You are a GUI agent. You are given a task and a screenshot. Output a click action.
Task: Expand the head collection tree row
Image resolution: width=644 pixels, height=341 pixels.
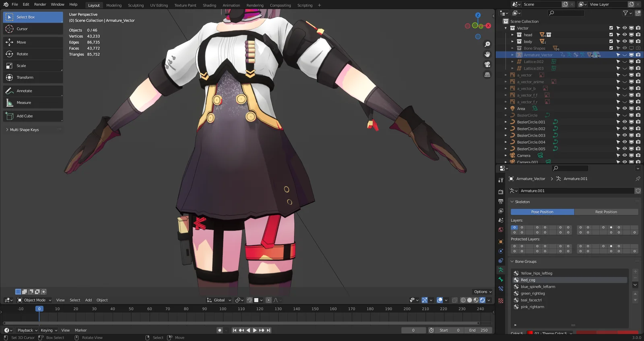click(512, 35)
